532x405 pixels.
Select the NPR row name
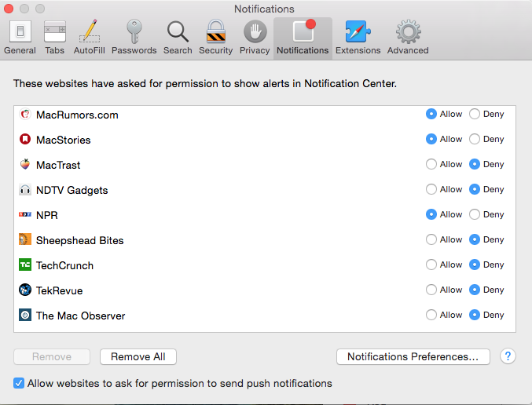pos(47,215)
